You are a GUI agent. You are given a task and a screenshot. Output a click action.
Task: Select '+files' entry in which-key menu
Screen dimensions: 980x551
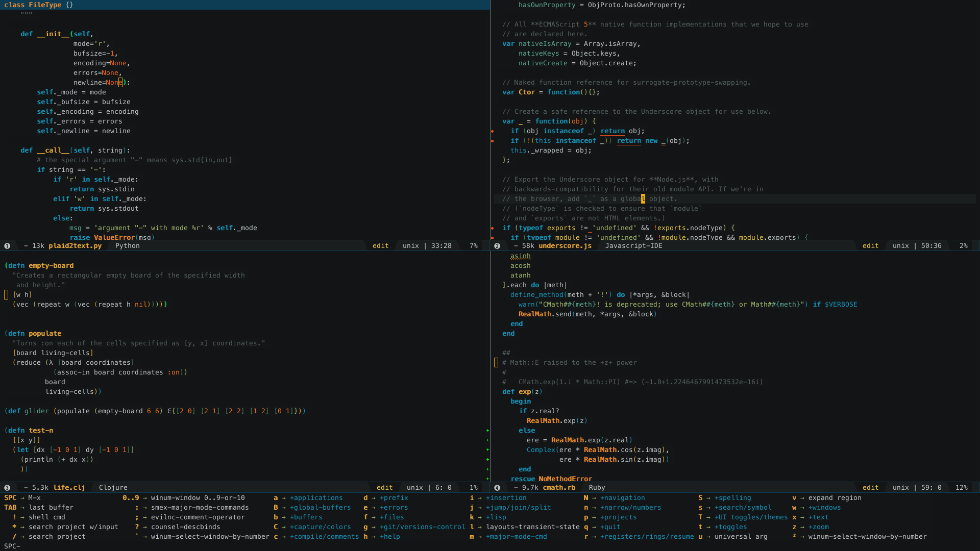coord(391,517)
